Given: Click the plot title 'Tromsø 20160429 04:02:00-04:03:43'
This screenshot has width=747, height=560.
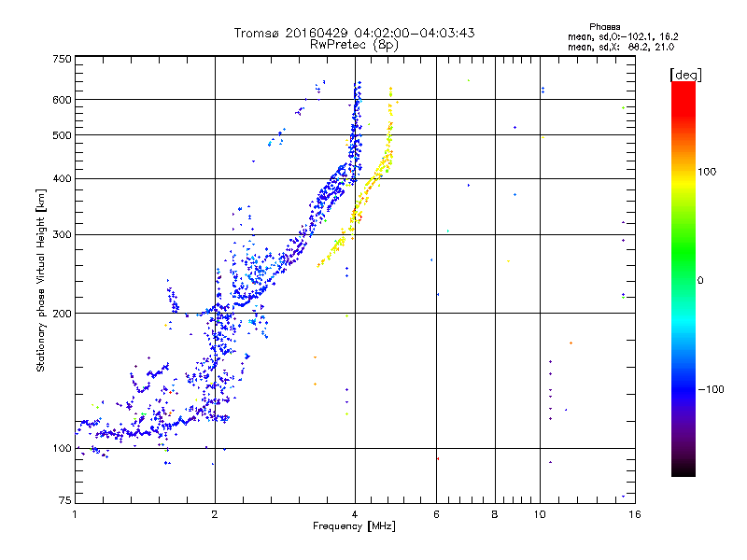Looking at the screenshot, I should click(x=354, y=33).
